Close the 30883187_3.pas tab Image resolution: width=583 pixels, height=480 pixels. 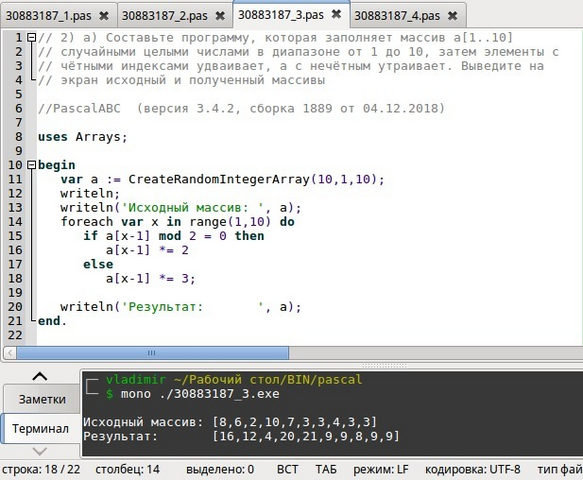336,15
